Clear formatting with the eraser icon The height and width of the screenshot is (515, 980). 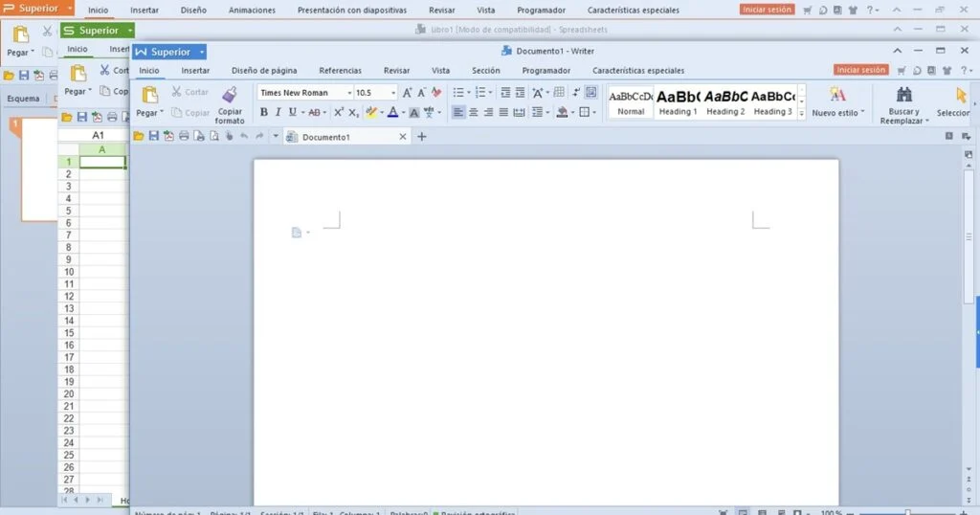point(436,93)
